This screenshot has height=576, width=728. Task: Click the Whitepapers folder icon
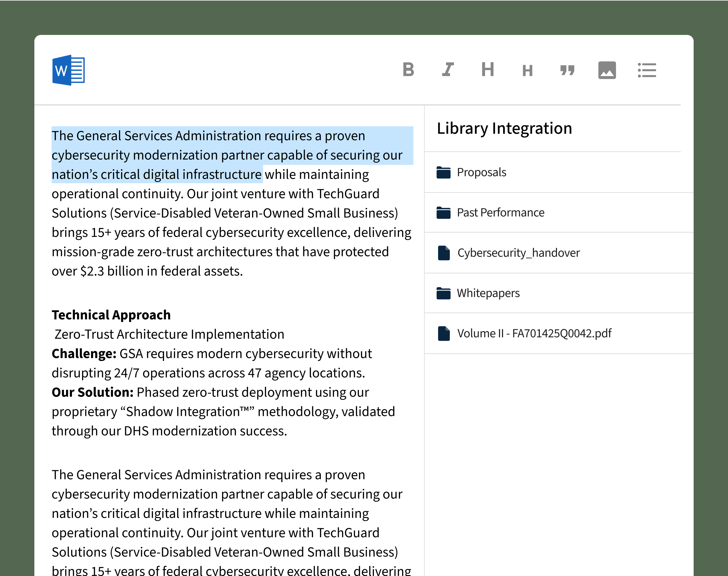[443, 293]
